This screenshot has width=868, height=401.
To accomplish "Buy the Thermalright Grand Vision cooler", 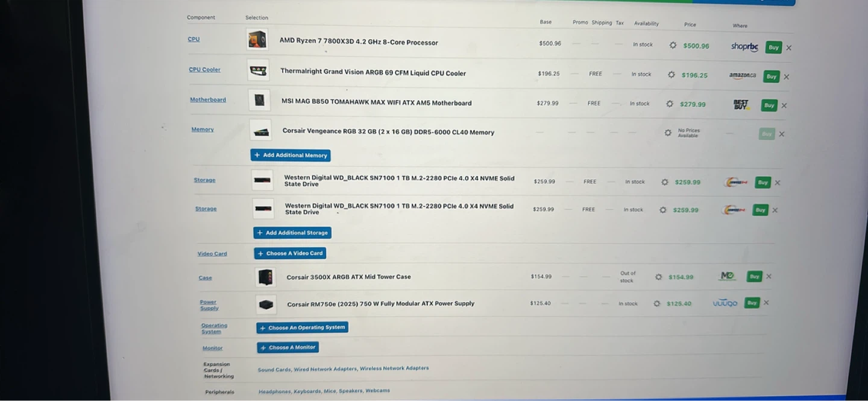I will click(x=771, y=76).
